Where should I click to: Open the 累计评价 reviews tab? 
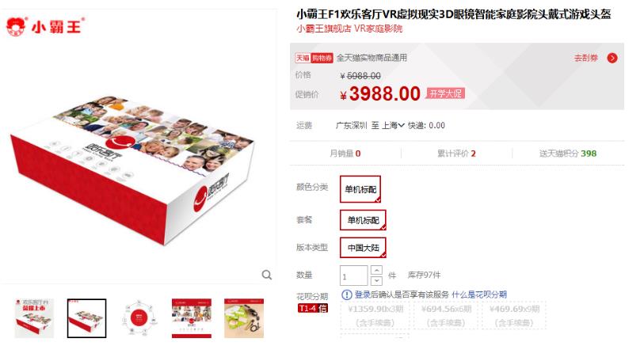pos(456,154)
